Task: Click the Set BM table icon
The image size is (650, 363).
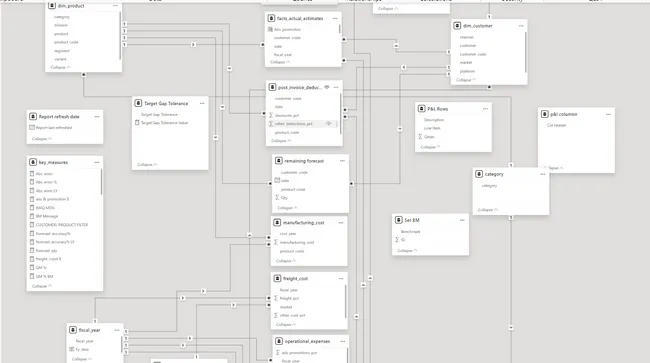Action: tap(398, 220)
